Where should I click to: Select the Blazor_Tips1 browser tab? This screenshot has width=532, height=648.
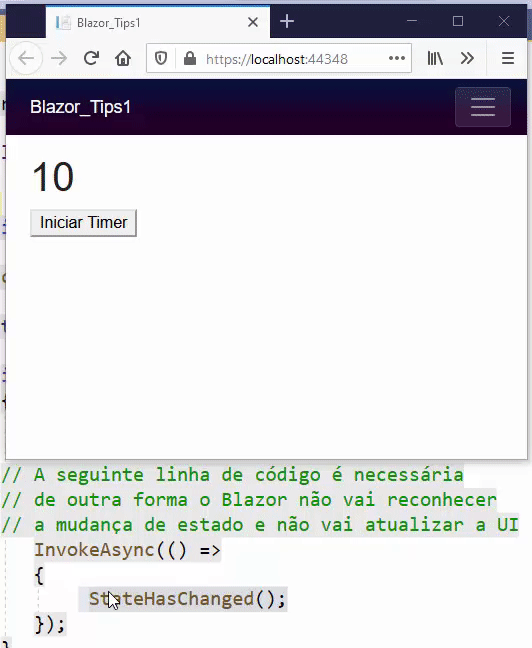[157, 22]
